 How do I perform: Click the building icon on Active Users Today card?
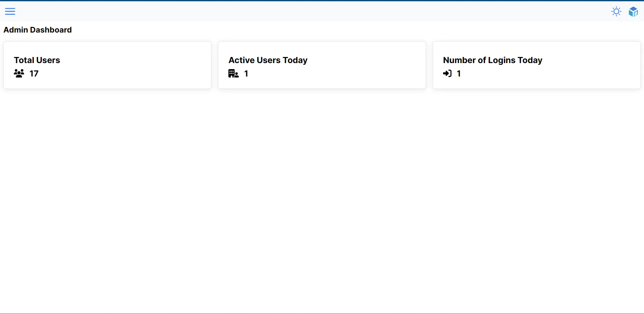tap(233, 73)
